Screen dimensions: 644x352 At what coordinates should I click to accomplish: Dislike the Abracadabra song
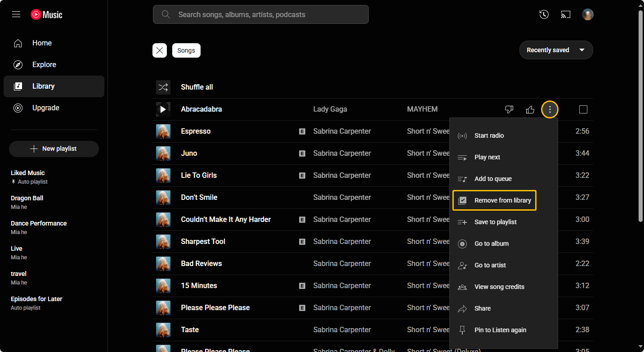509,109
